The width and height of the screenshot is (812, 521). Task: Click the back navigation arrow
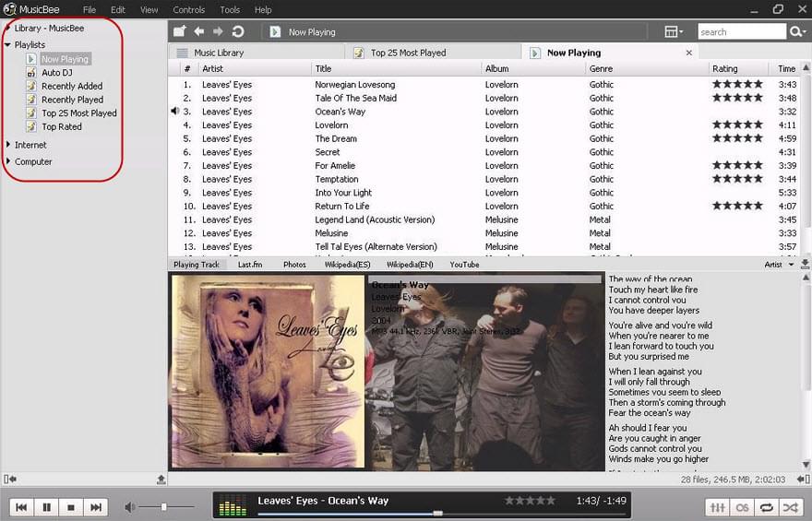(199, 32)
